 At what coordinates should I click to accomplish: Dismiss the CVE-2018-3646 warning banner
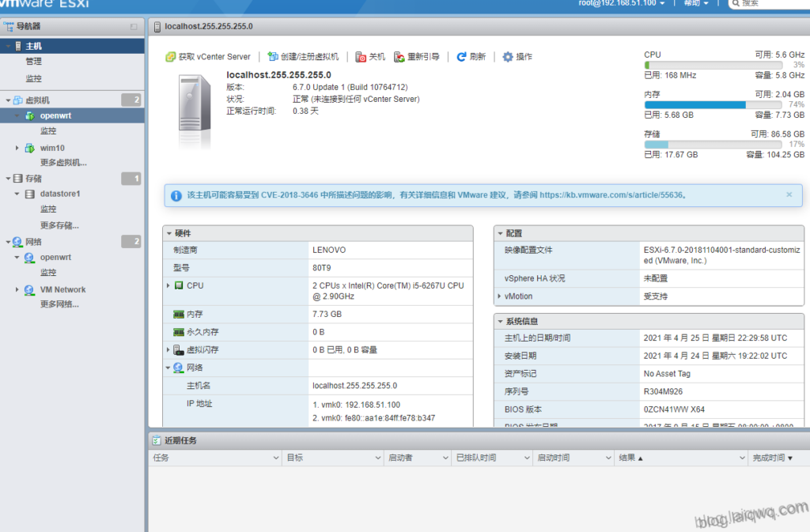point(789,194)
